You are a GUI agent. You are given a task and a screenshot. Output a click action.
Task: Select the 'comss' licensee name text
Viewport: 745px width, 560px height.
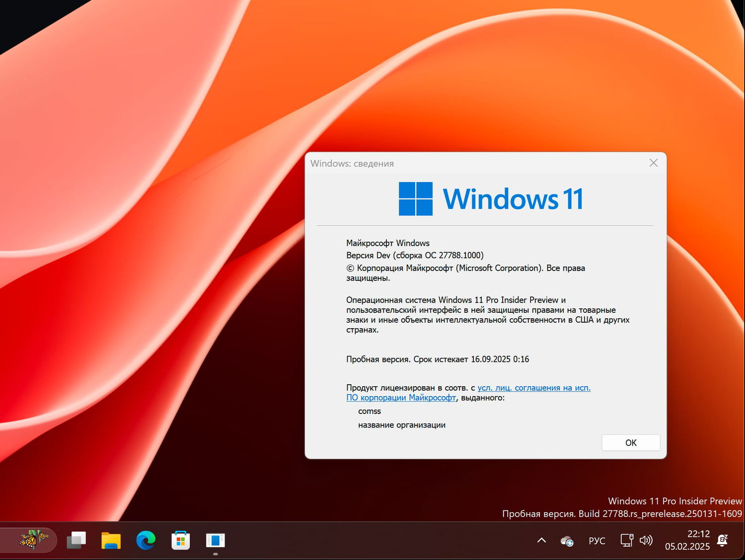(370, 411)
